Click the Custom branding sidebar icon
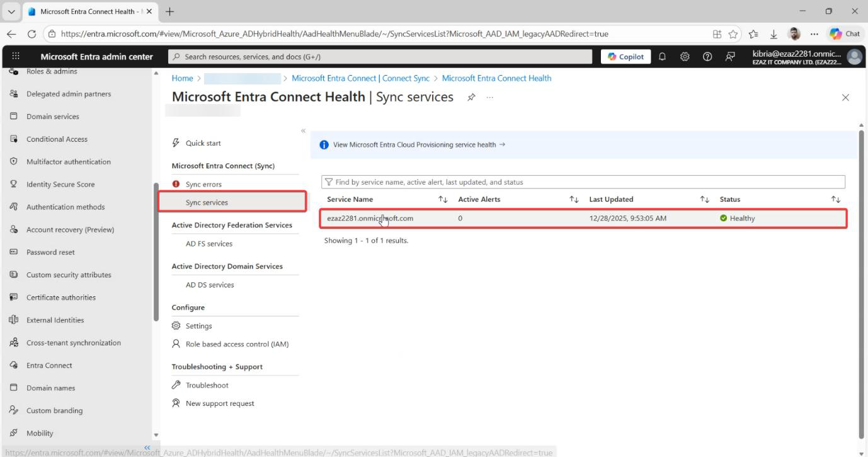 pyautogui.click(x=13, y=410)
